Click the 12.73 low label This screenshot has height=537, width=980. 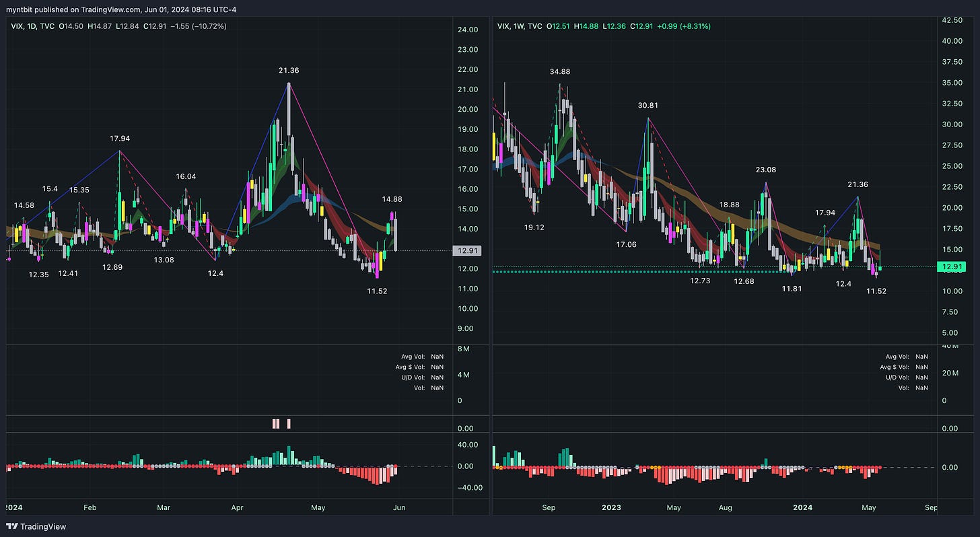[700, 281]
